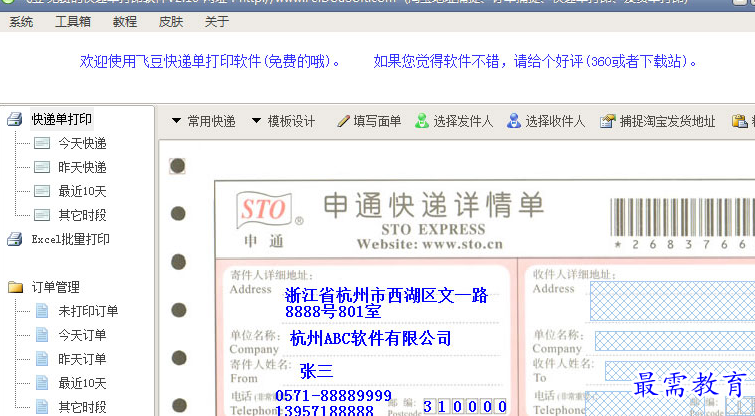Viewport: 755px width, 416px height.
Task: Click the document icon beside 未打印订单
Action: 42,311
